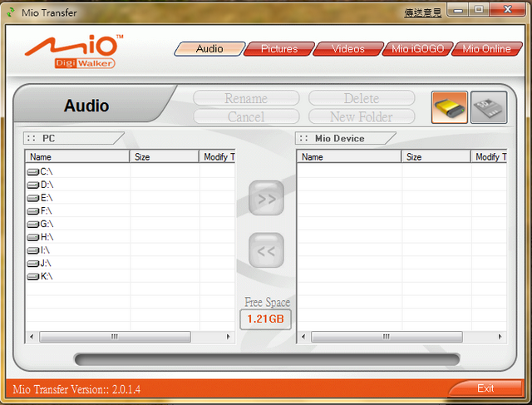Sort PC list by Size column
The width and height of the screenshot is (532, 405).
[165, 157]
